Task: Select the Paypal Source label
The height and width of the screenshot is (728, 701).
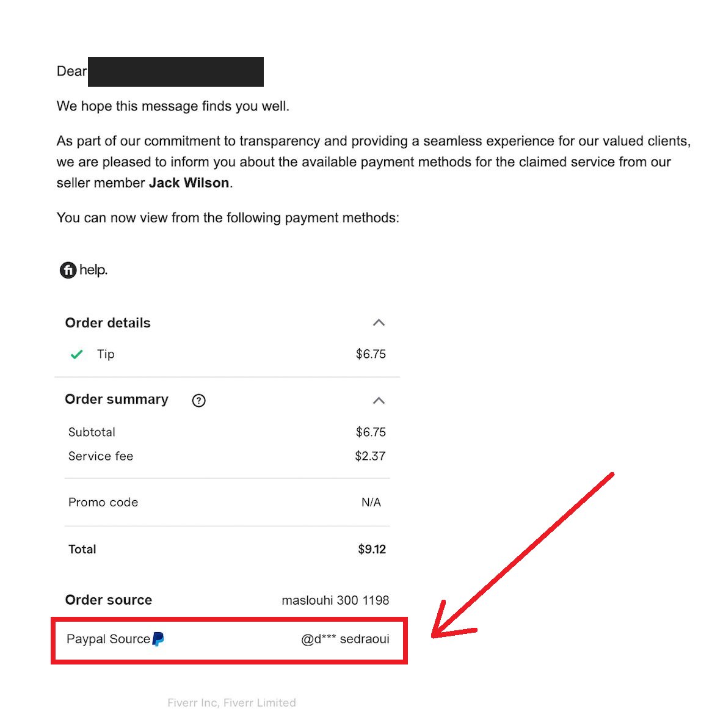Action: click(x=108, y=639)
